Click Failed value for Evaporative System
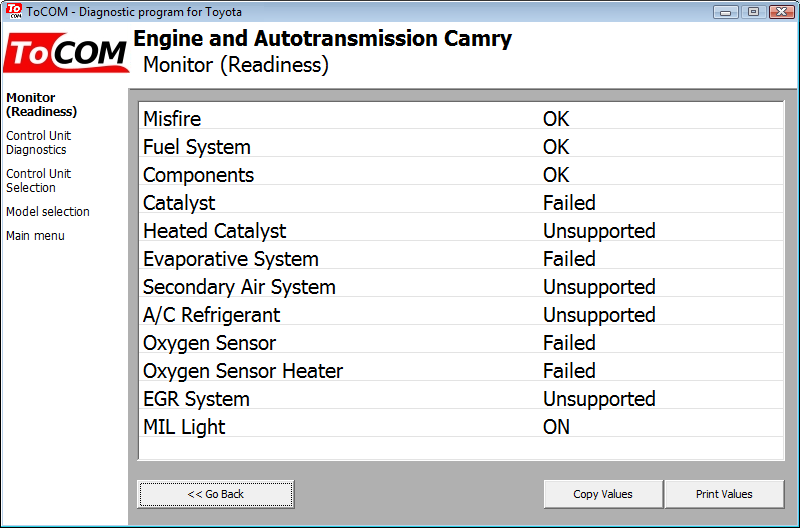 [569, 259]
